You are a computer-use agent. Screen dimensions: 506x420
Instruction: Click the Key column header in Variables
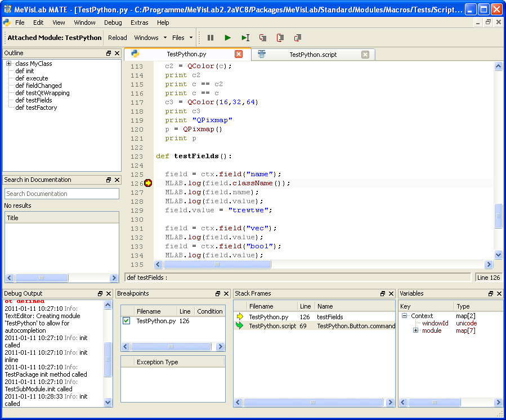426,306
